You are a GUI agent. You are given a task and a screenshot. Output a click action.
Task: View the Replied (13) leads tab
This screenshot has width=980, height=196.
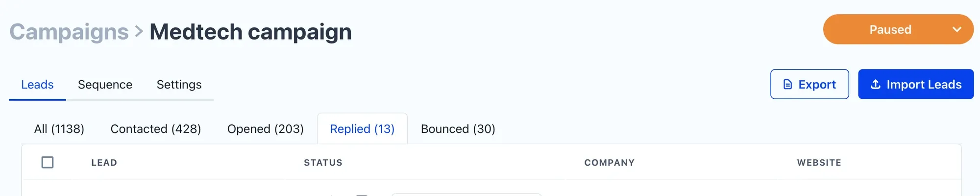362,129
